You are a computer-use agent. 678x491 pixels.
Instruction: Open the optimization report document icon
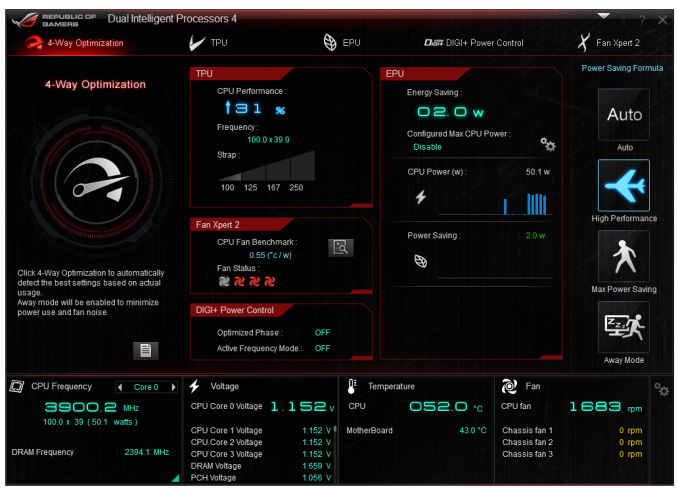pos(146,351)
